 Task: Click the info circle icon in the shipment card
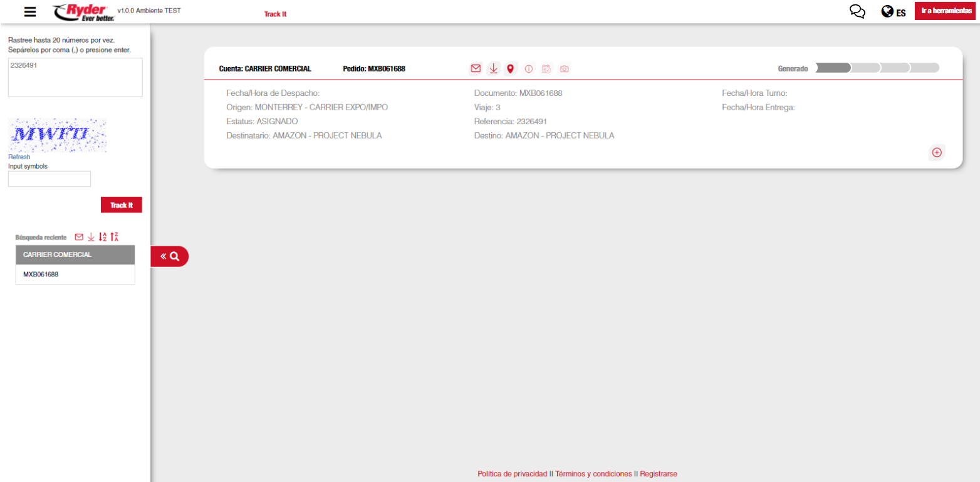[528, 69]
